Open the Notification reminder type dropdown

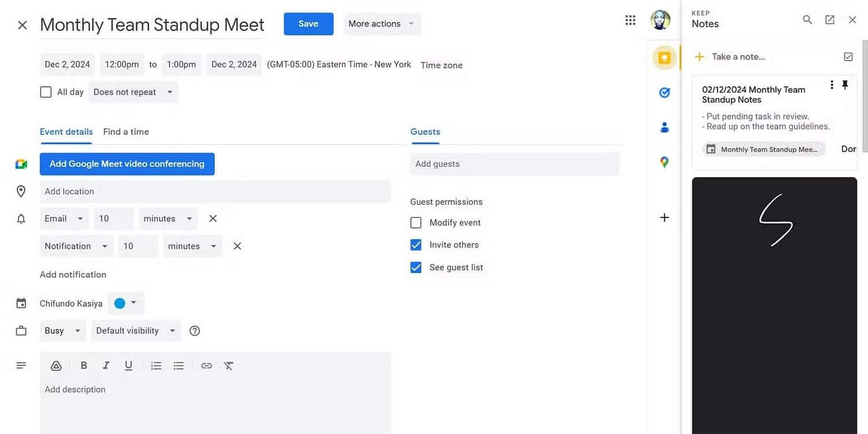[76, 246]
